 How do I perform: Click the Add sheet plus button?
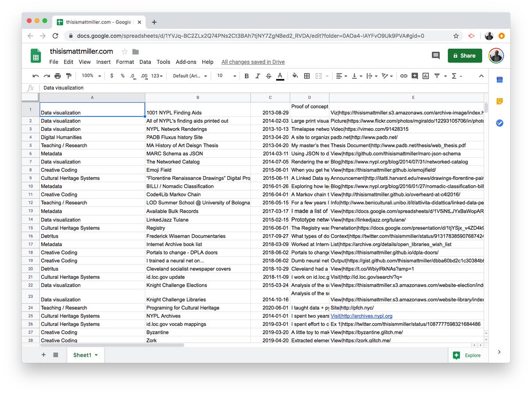coord(43,355)
